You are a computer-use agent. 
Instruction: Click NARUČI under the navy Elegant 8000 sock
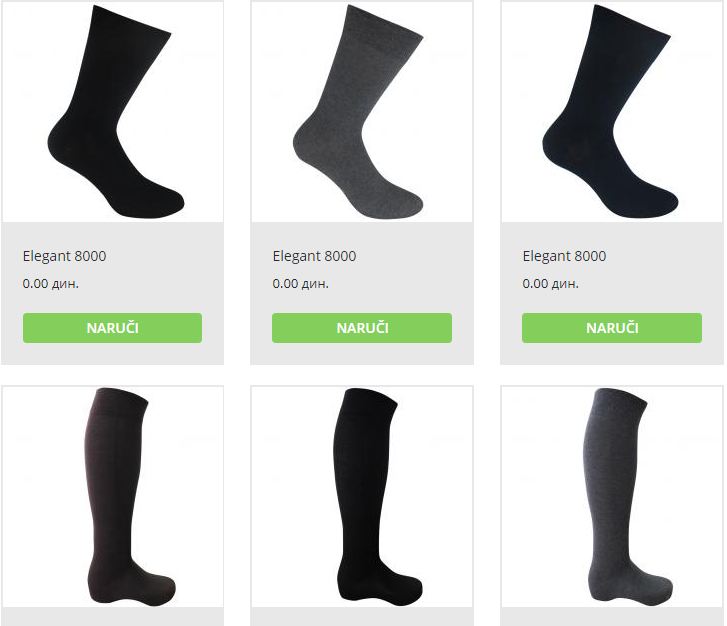point(612,328)
